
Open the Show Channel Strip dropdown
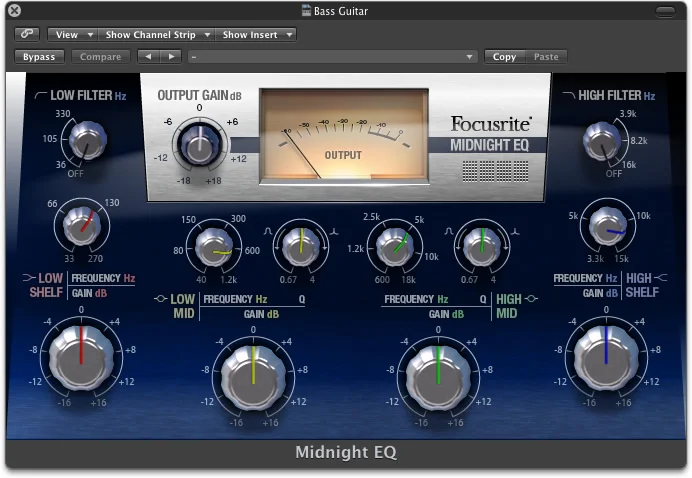click(156, 34)
